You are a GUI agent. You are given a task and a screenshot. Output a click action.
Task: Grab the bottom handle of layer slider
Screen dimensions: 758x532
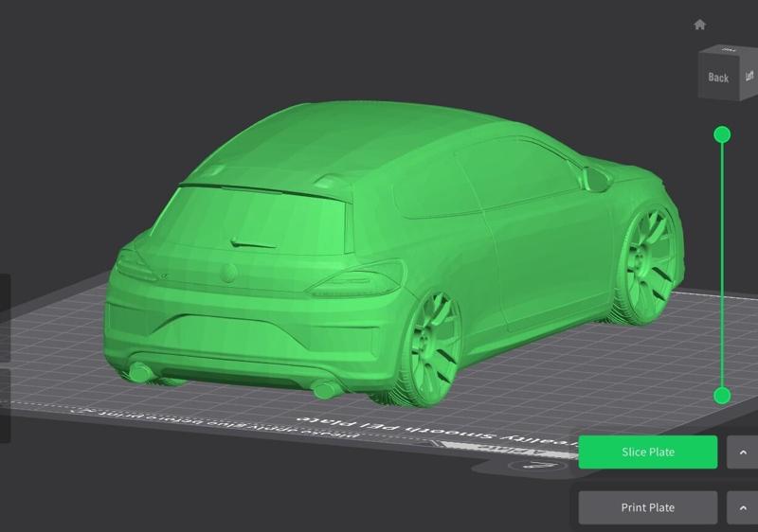tap(722, 396)
